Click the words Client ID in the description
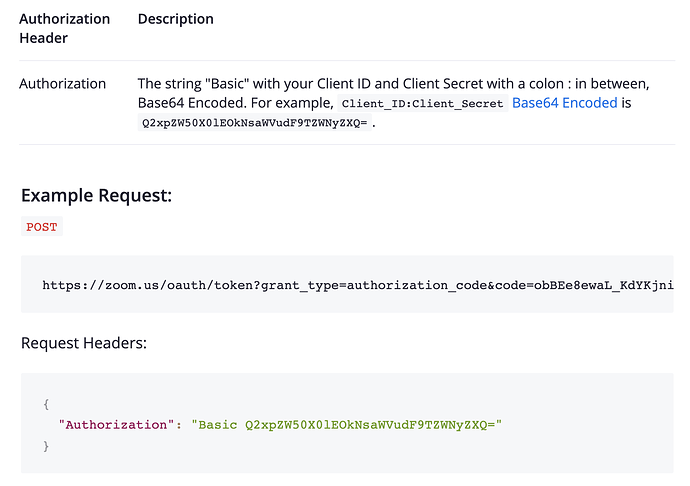The height and width of the screenshot is (486, 690). coord(343,84)
